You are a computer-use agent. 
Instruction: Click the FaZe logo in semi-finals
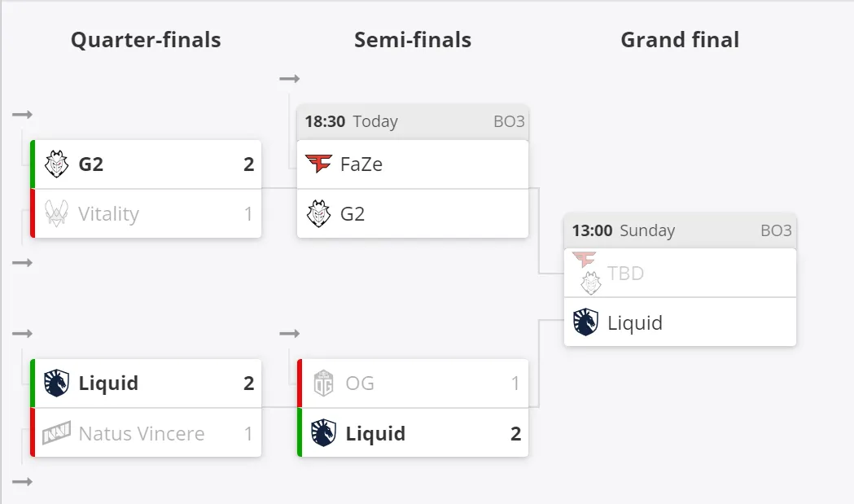318,164
